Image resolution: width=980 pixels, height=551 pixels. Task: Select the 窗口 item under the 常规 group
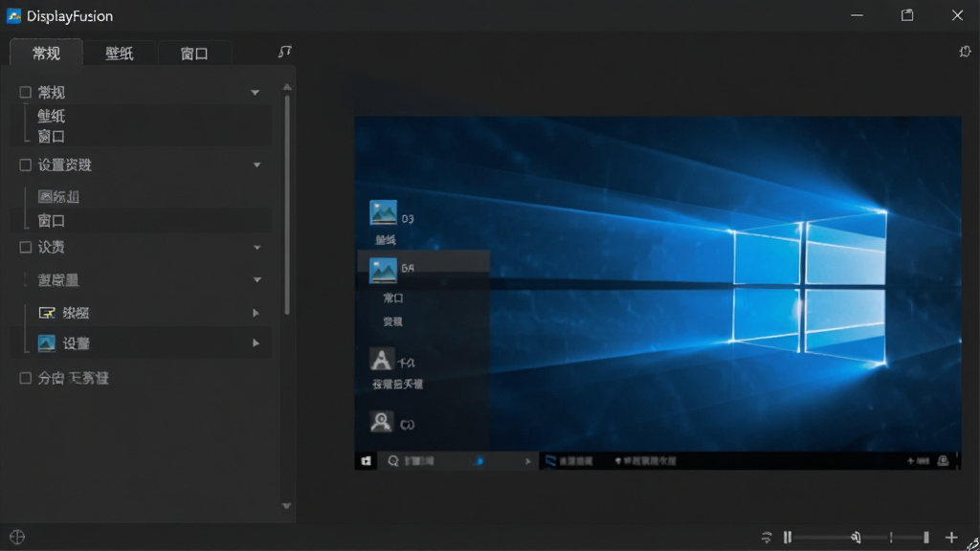coord(52,136)
